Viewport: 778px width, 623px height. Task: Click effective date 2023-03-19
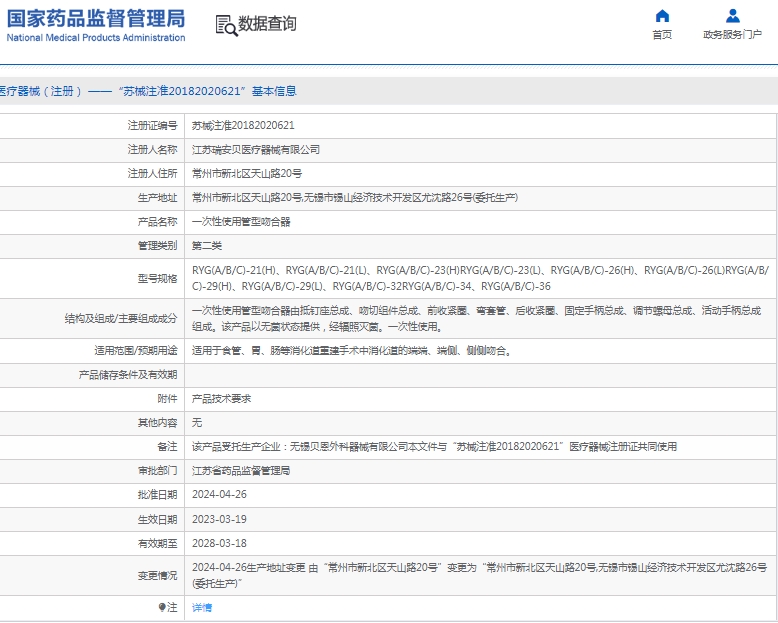pyautogui.click(x=219, y=519)
